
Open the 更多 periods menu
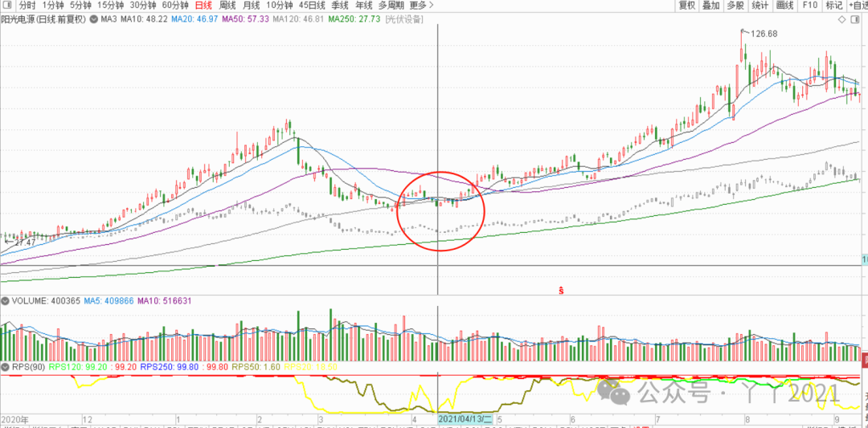pyautogui.click(x=419, y=5)
